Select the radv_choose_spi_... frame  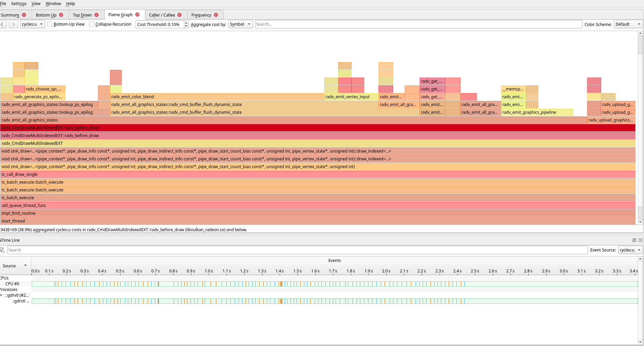coord(45,89)
